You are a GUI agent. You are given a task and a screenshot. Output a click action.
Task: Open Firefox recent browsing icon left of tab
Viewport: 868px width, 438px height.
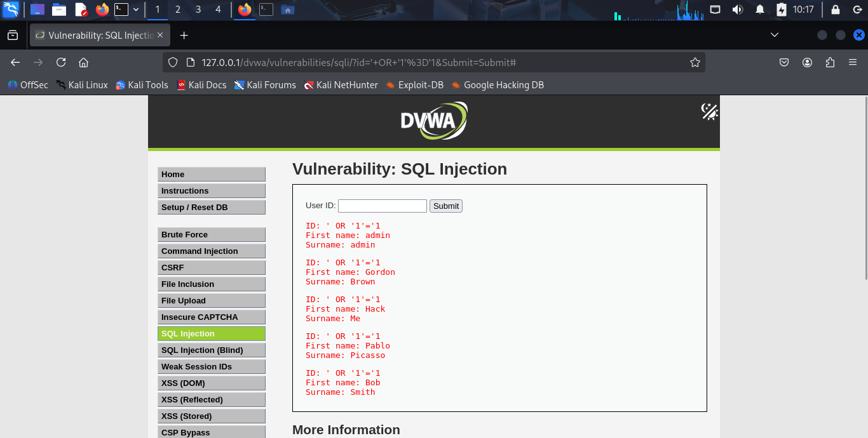(x=13, y=36)
